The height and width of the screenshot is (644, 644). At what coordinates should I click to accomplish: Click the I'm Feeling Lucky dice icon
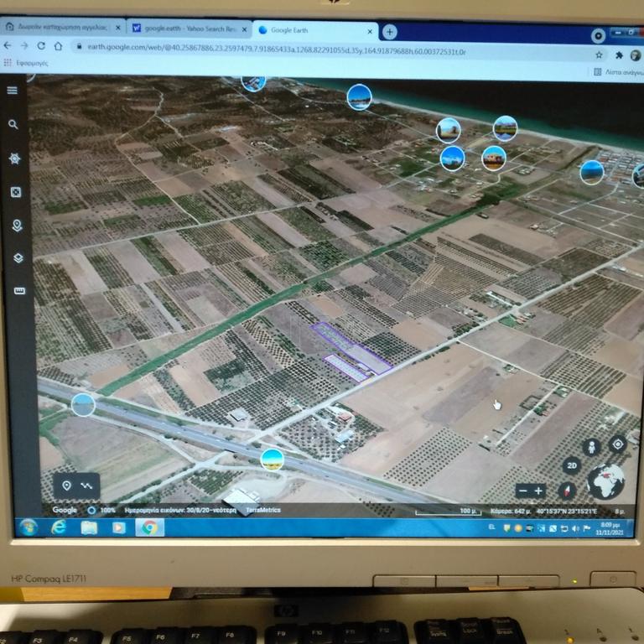tap(16, 192)
